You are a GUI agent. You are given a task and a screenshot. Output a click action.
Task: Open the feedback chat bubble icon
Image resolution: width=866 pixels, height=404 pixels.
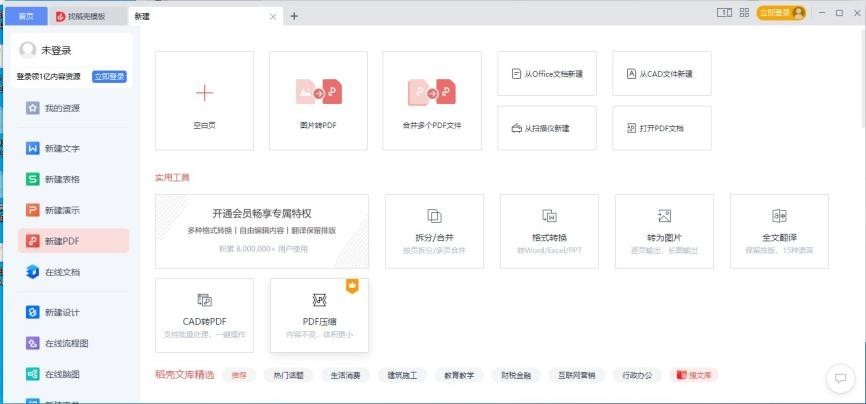[841, 379]
